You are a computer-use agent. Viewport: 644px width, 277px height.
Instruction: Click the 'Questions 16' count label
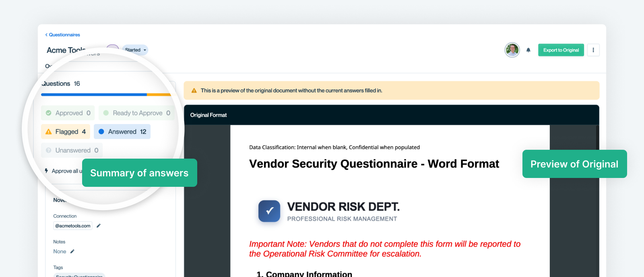(x=61, y=84)
